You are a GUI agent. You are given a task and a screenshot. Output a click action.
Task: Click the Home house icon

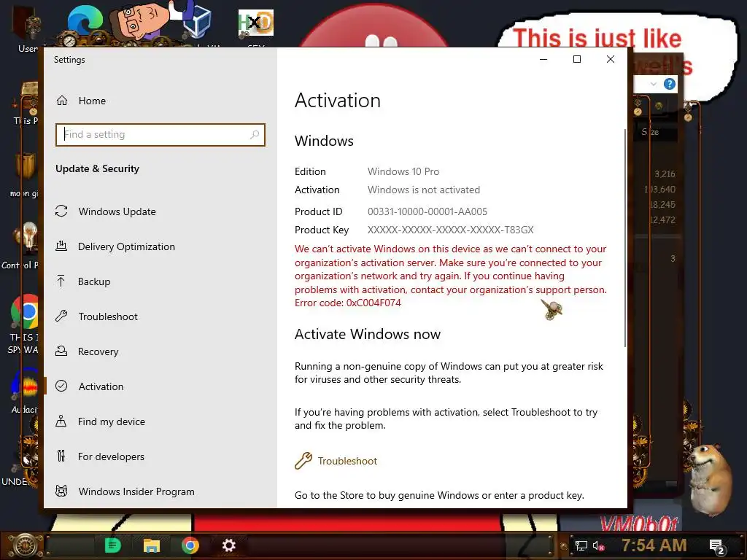[62, 101]
